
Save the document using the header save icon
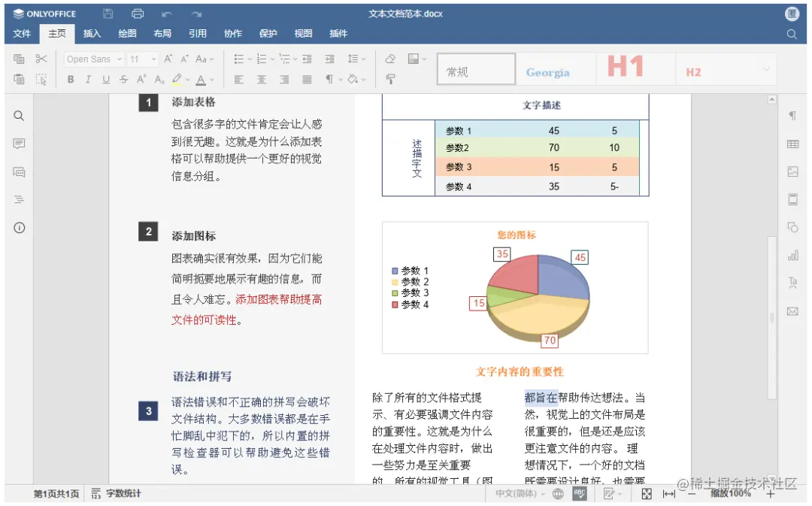108,13
